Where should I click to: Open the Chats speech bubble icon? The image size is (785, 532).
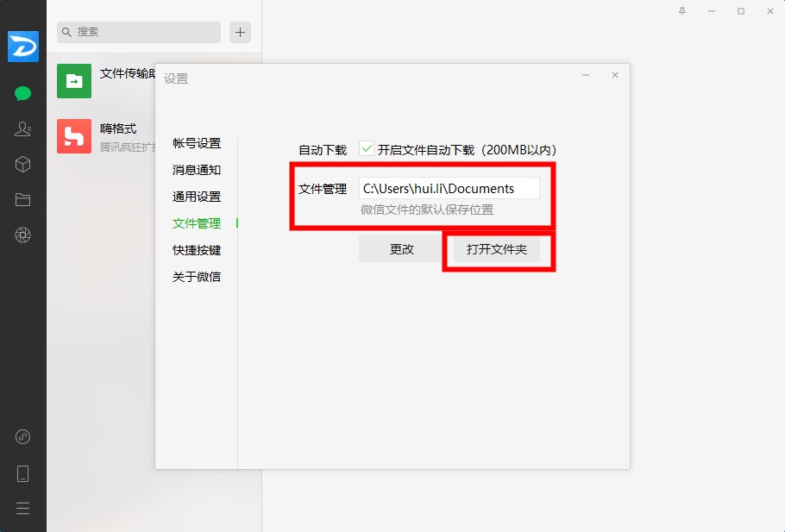tap(22, 94)
